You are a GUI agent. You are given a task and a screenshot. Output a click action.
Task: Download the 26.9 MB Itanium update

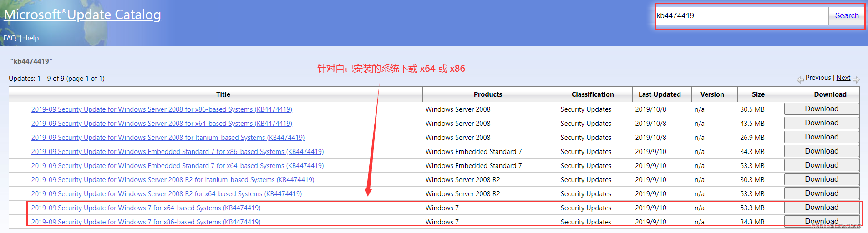822,137
